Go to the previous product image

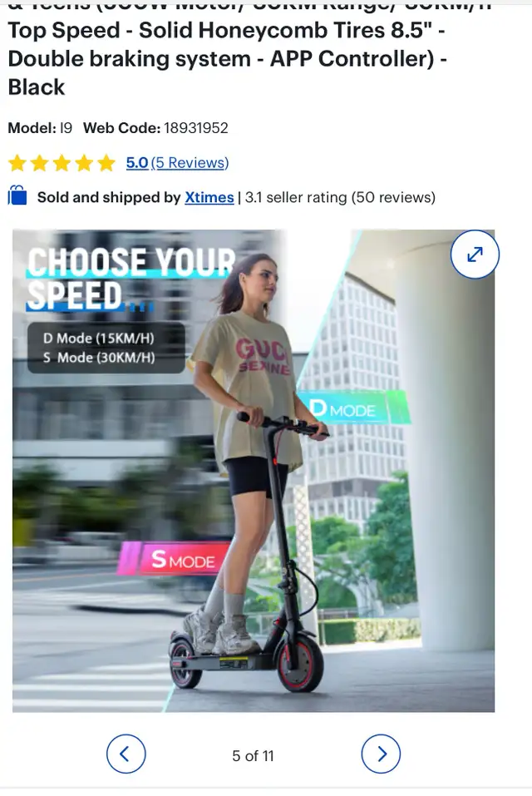click(x=126, y=754)
